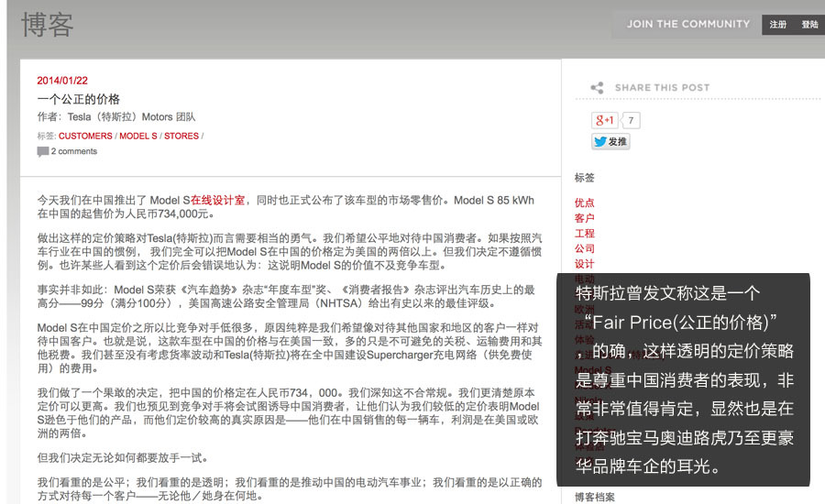
Task: Click the paragraph 但我们决定无论如何都要放手一试
Action: coord(122,457)
